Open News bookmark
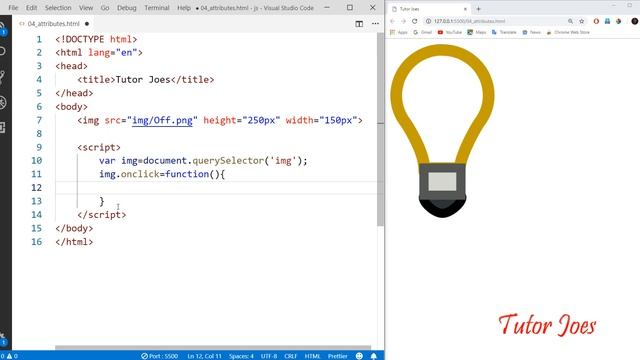 click(531, 32)
